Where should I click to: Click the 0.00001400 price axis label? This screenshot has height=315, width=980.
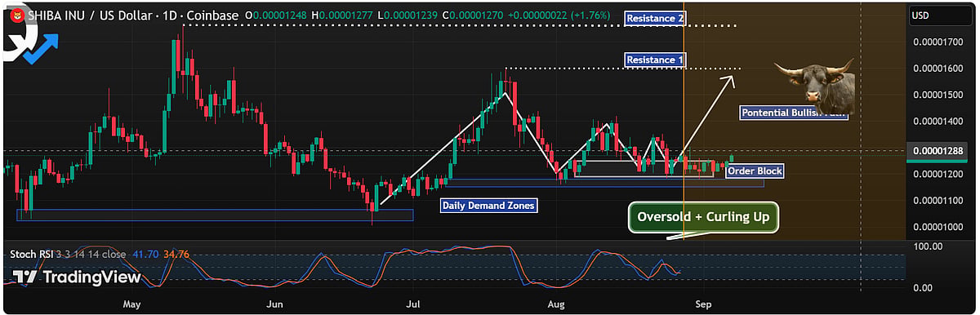tap(938, 122)
